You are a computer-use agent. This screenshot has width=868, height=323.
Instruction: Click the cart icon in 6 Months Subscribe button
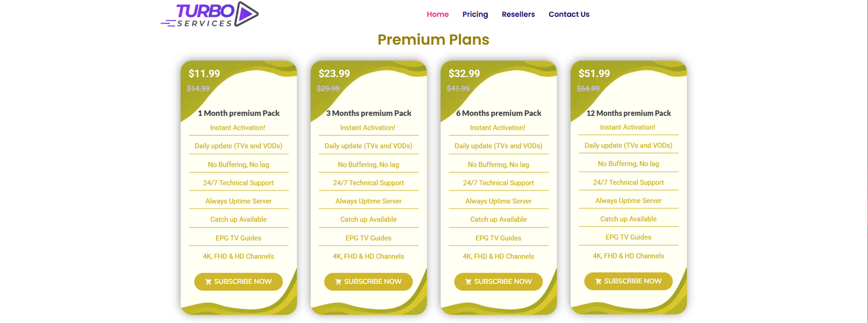(468, 281)
